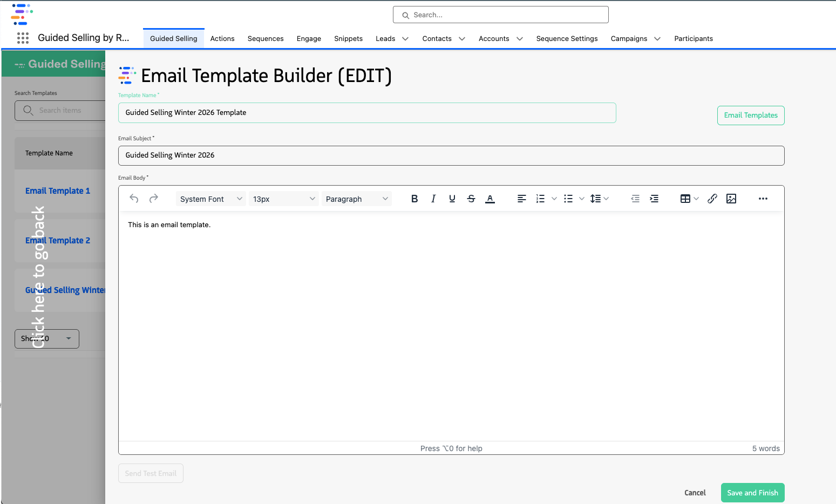Open Email Template 2 from the sidebar
Viewport: 836px width, 504px height.
(58, 240)
